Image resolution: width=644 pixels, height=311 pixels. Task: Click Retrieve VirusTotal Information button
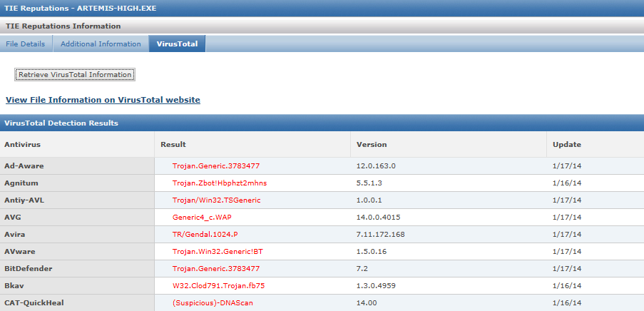point(75,75)
